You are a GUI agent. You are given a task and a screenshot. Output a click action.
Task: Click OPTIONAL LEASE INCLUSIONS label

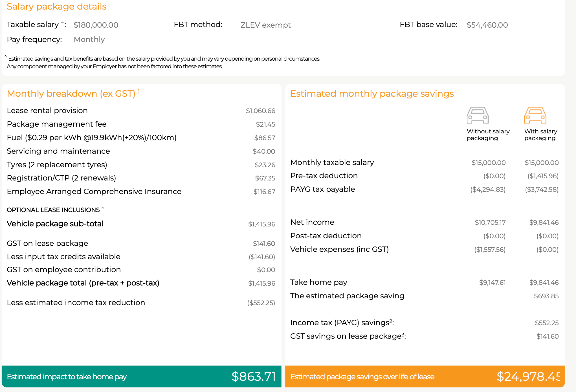53,210
